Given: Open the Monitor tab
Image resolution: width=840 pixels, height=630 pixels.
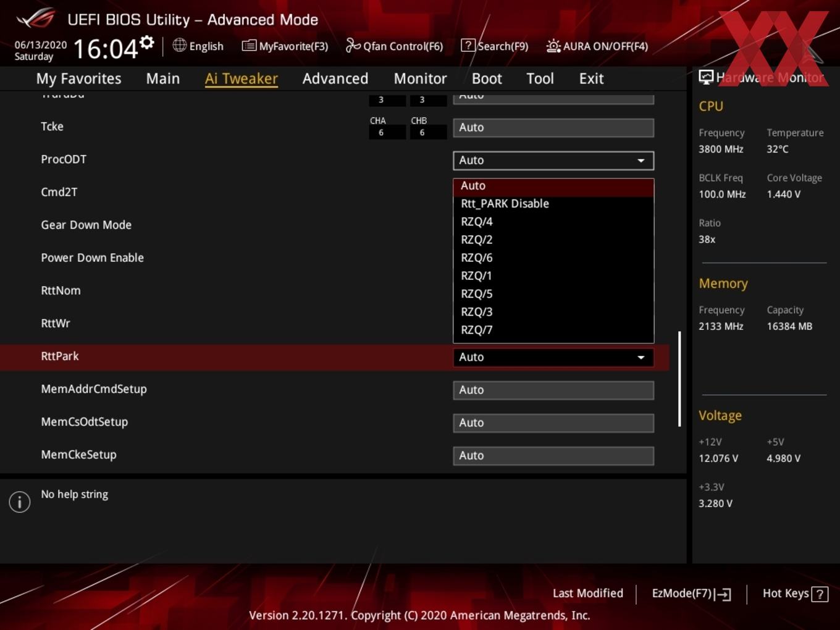Looking at the screenshot, I should (x=420, y=78).
